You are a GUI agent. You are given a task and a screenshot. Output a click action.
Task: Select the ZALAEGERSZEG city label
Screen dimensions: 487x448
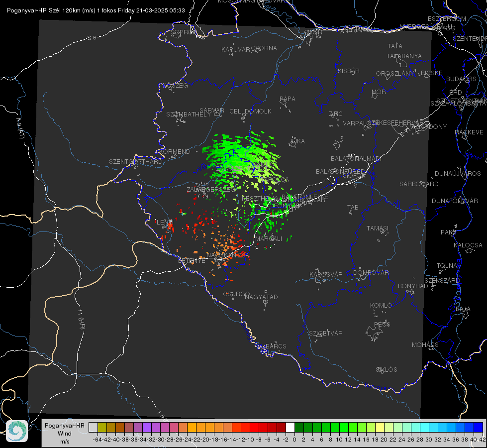click(211, 189)
